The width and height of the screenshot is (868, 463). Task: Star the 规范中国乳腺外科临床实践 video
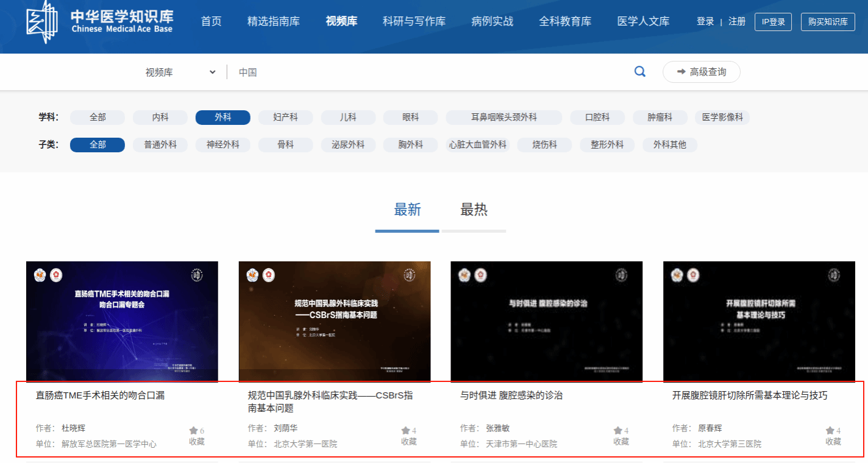405,431
